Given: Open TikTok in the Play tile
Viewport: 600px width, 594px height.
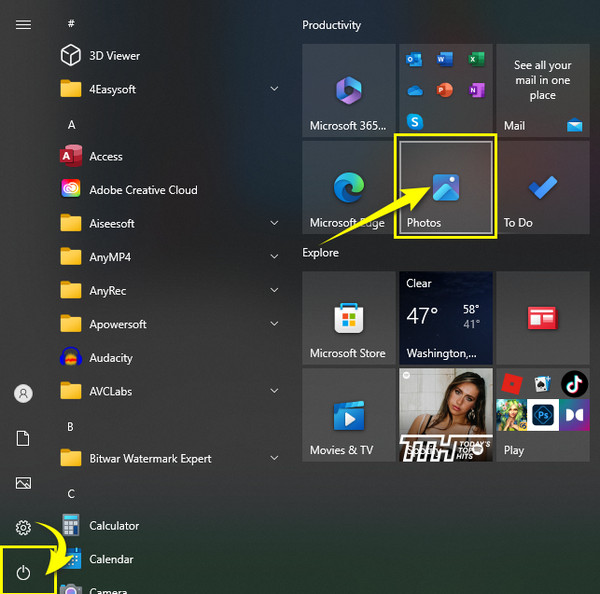Looking at the screenshot, I should point(574,384).
